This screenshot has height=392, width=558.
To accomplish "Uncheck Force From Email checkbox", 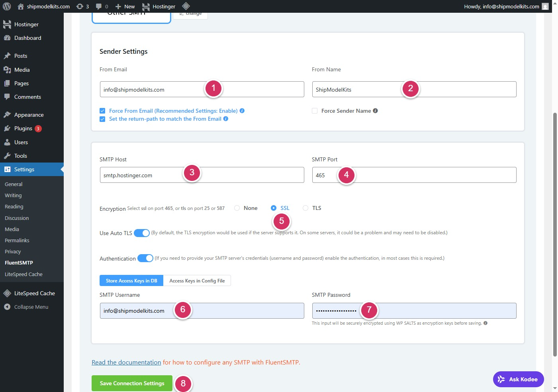I will [102, 111].
